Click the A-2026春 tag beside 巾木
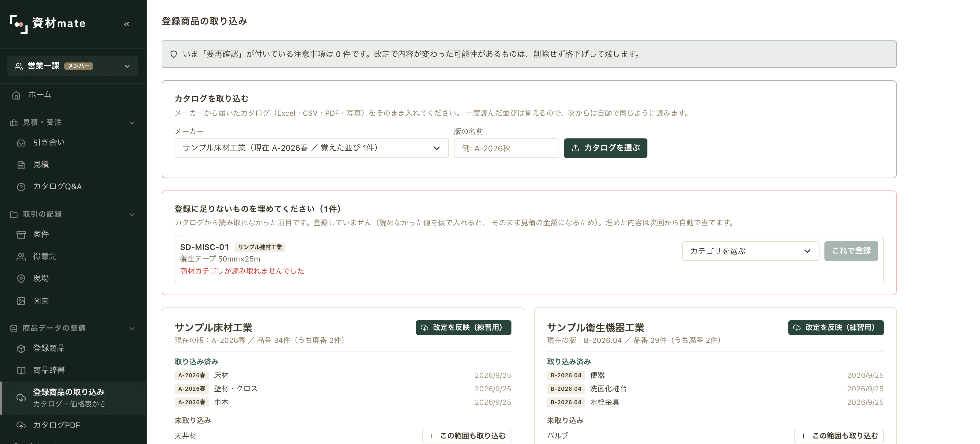This screenshot has width=980, height=444. [192, 403]
